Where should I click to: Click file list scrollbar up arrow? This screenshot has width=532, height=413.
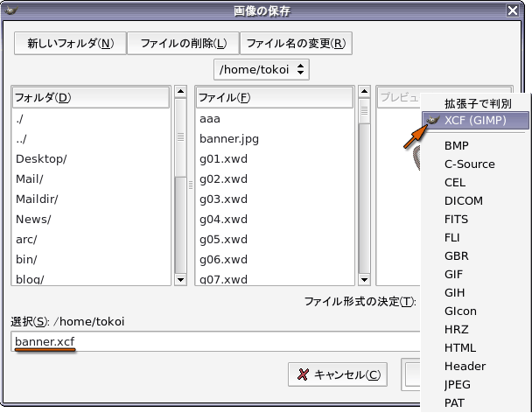(x=364, y=91)
